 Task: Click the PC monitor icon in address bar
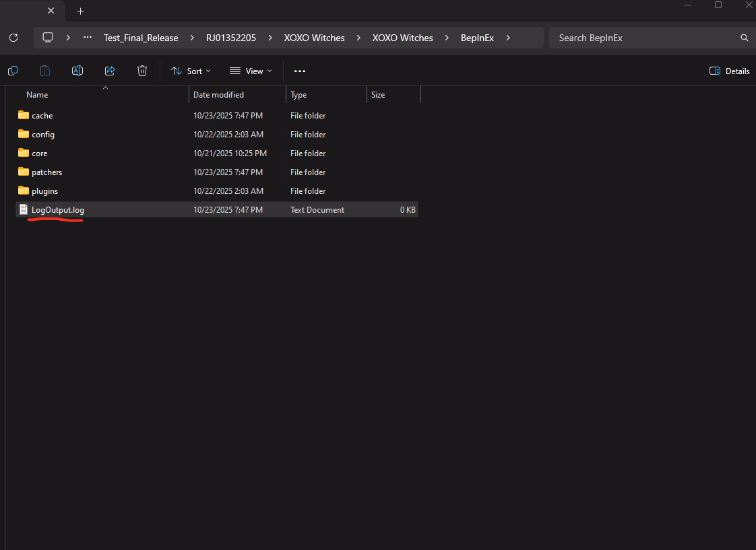tap(48, 38)
